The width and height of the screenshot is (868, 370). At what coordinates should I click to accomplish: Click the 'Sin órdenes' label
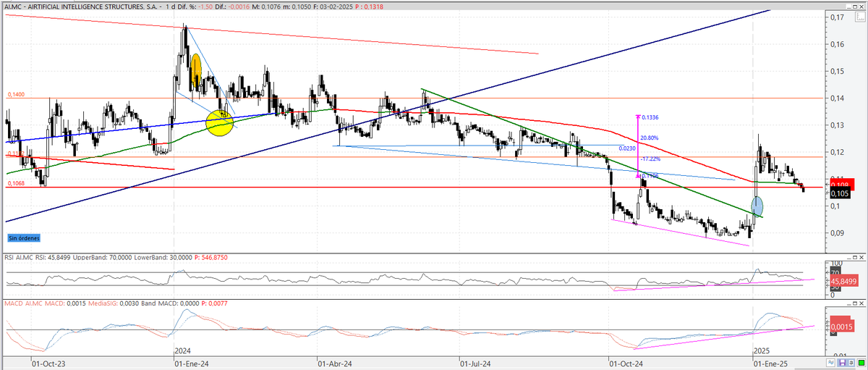click(x=23, y=237)
